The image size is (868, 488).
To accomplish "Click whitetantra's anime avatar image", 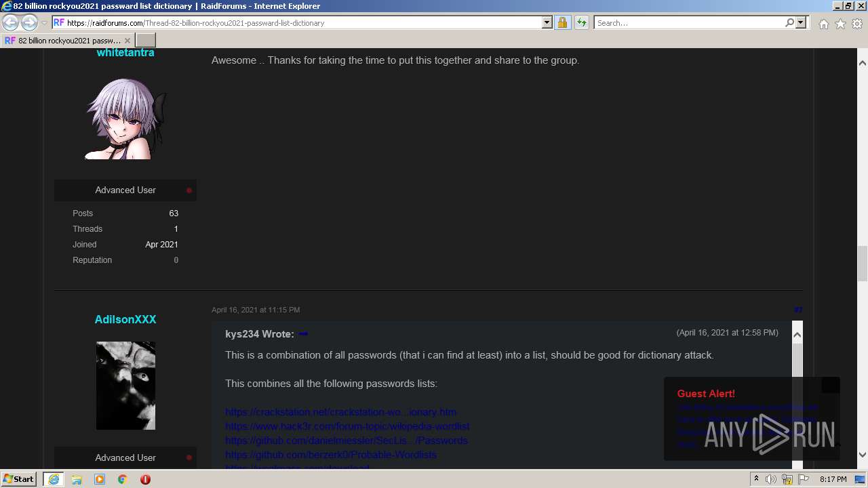I will click(x=125, y=119).
